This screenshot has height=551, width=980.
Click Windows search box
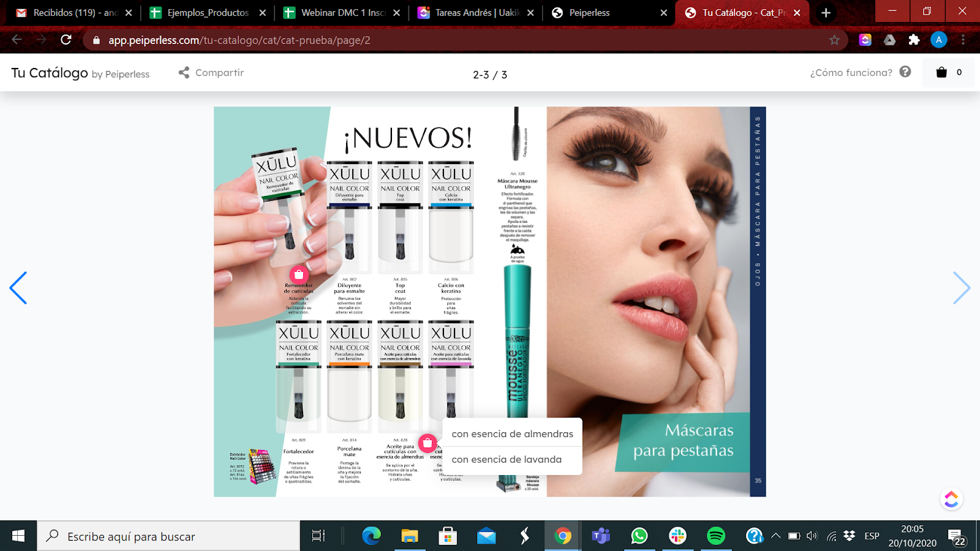tap(169, 536)
